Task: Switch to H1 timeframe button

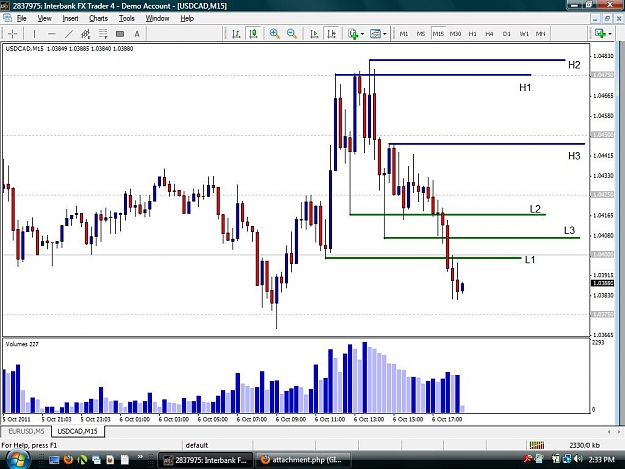Action: [472, 34]
